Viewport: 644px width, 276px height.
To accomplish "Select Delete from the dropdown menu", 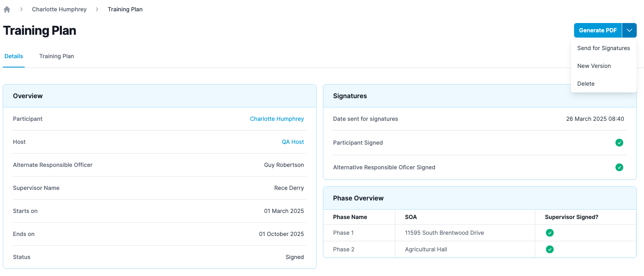I will [x=586, y=84].
